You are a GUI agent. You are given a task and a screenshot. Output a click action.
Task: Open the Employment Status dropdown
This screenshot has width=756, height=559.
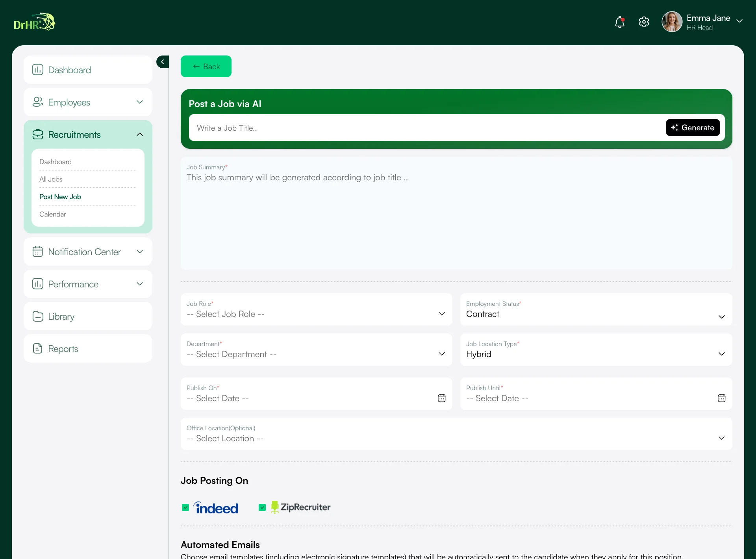[x=596, y=309]
